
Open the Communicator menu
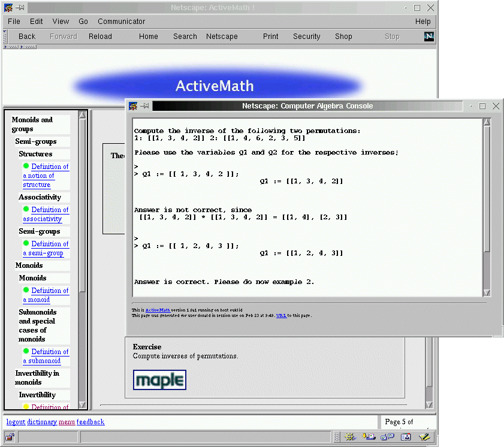(x=121, y=22)
